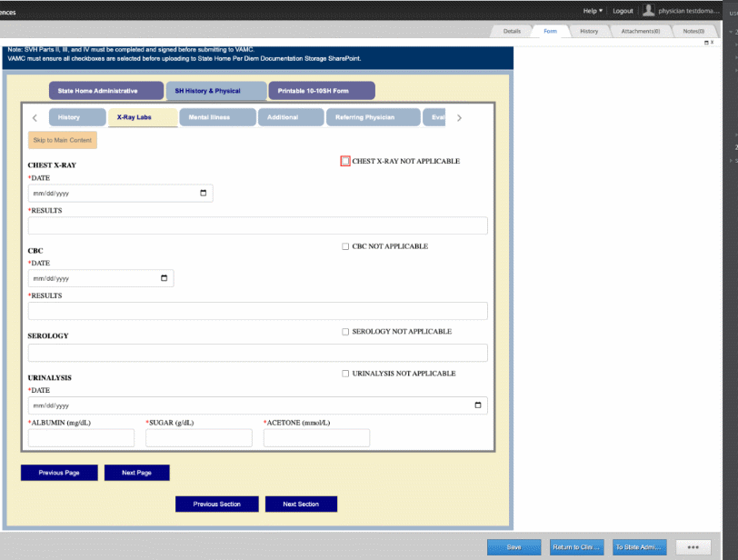738x560 pixels.
Task: Expand the Help dropdown menu
Action: [593, 11]
